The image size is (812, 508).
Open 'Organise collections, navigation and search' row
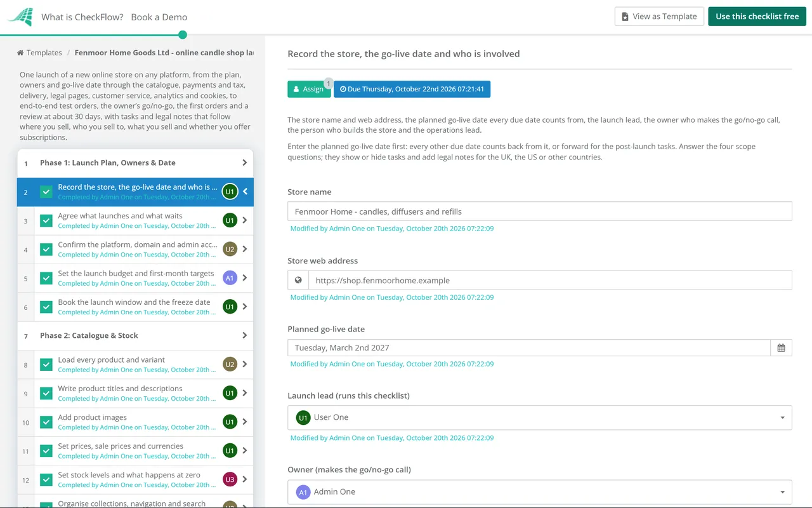pos(135,502)
